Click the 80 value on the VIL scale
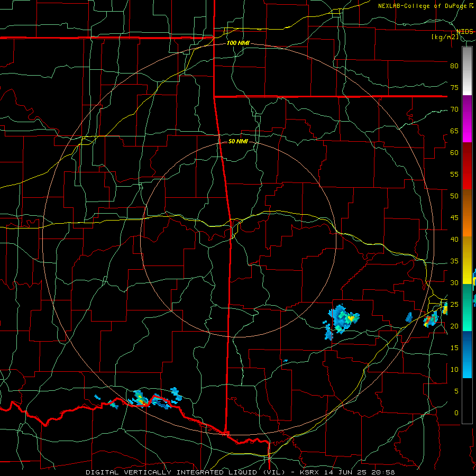This screenshot has width=476, height=476. [454, 66]
